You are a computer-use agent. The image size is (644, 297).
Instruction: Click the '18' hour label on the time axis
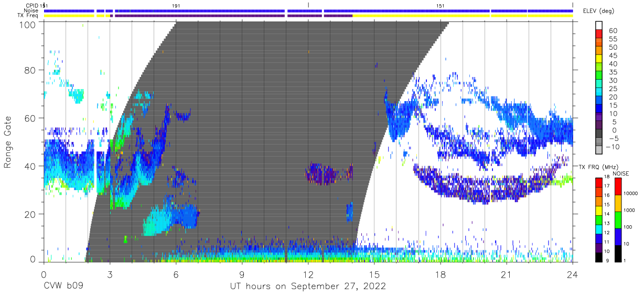(440, 275)
